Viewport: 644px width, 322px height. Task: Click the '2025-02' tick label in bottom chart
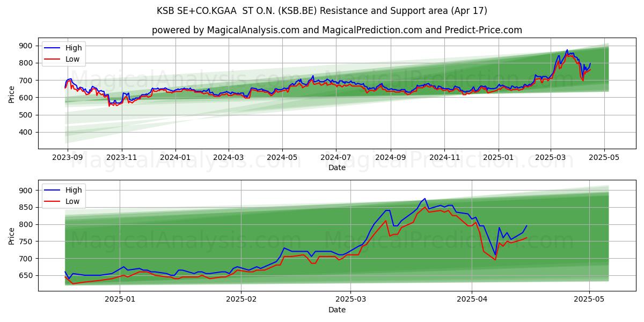241,300
